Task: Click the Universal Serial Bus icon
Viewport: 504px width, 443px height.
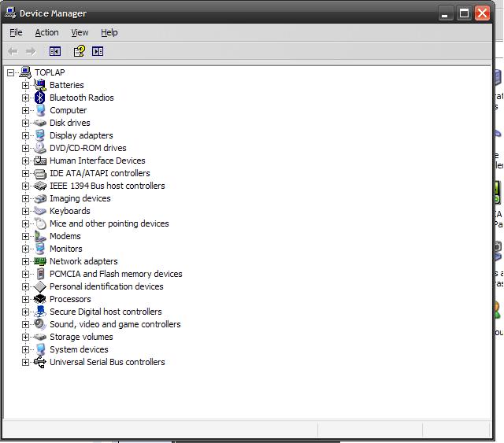Action: [x=40, y=362]
